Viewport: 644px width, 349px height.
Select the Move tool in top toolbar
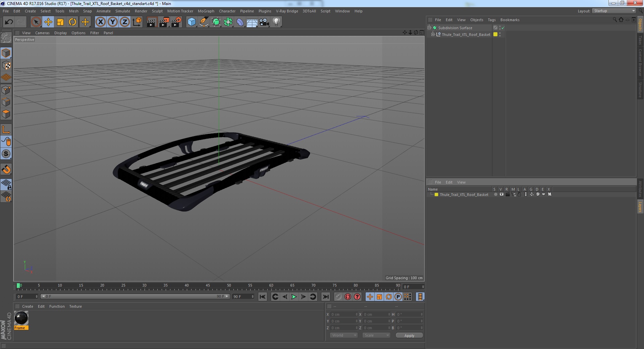point(48,22)
